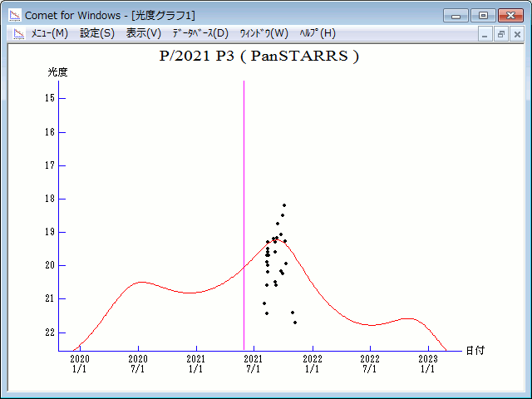Click the 2020 1/1 date label
Screen dimensions: 532x399
(80, 364)
